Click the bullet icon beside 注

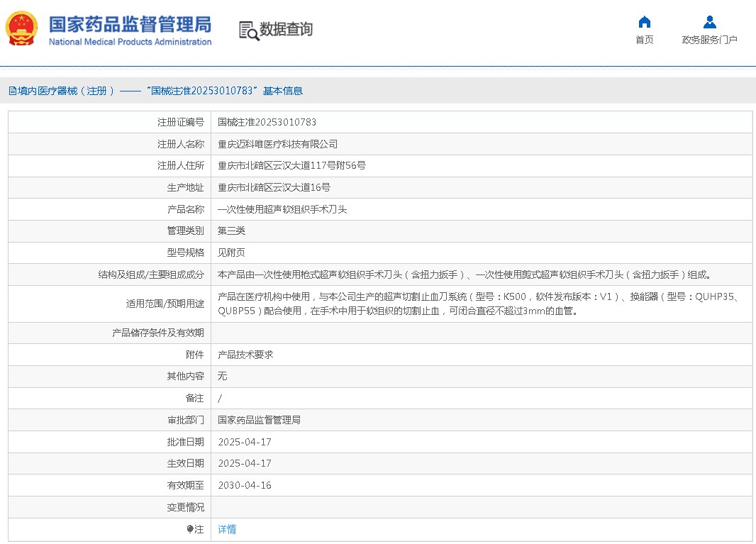pos(190,529)
